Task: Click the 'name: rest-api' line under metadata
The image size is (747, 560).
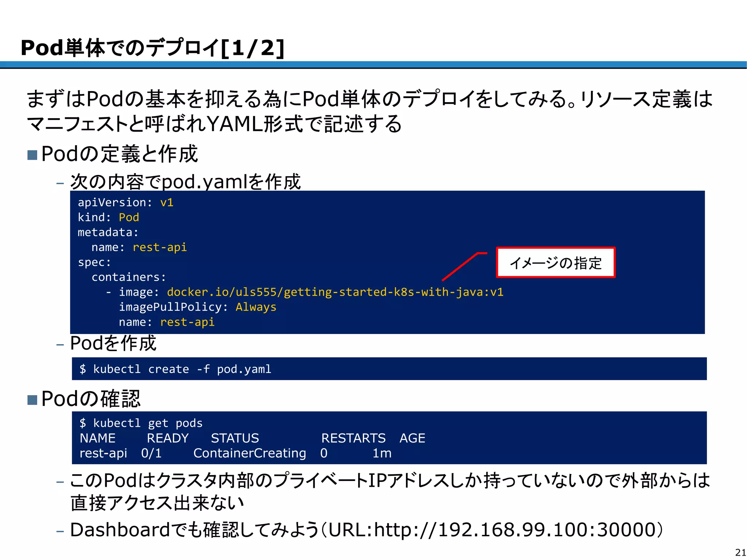Action: click(x=139, y=247)
